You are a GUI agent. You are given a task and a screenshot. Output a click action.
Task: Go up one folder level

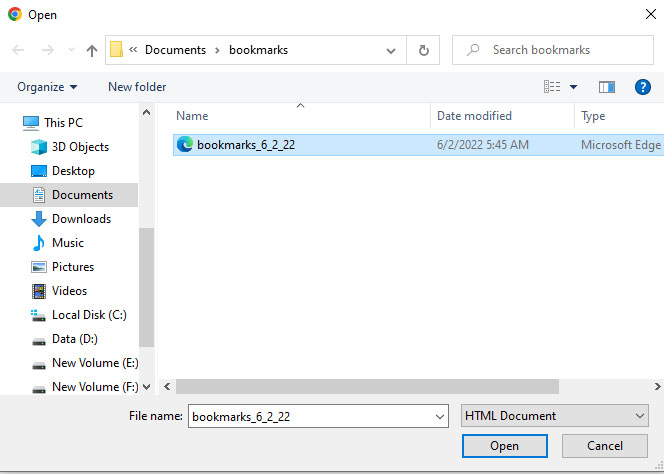pos(91,50)
